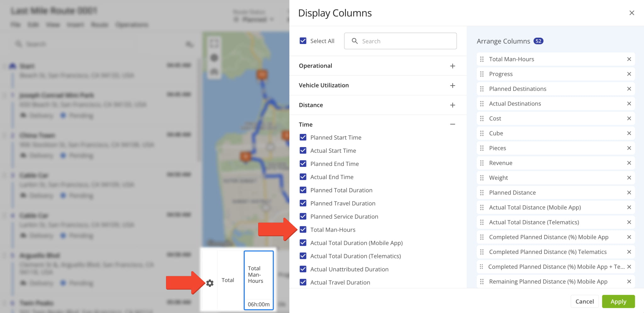Image resolution: width=644 pixels, height=313 pixels.
Task: Collapse the Time section
Action: (x=452, y=124)
